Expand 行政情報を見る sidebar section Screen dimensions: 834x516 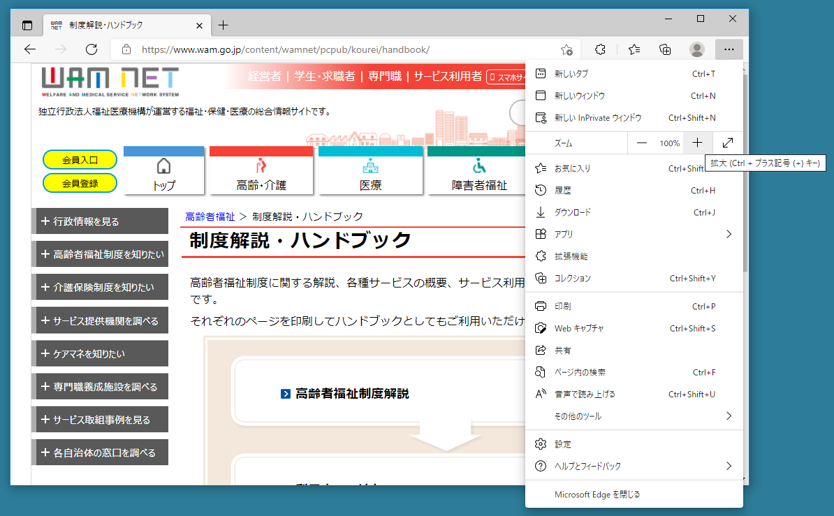[x=100, y=221]
